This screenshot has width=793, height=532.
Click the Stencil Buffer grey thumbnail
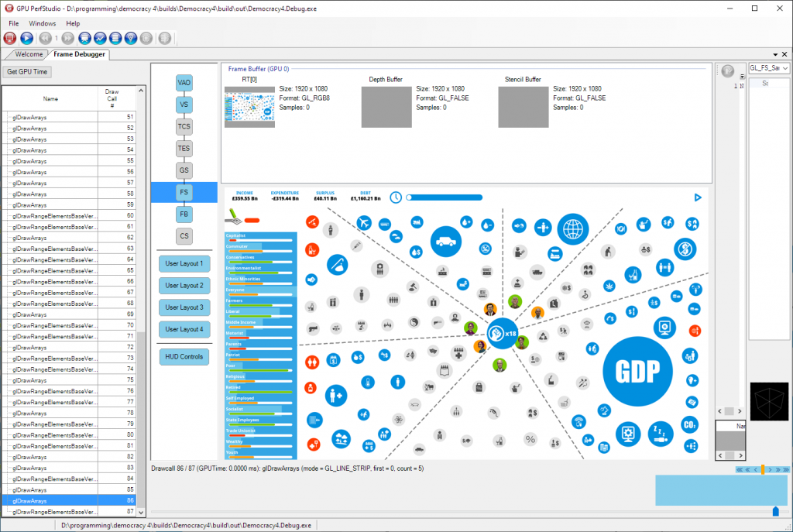[x=524, y=107]
